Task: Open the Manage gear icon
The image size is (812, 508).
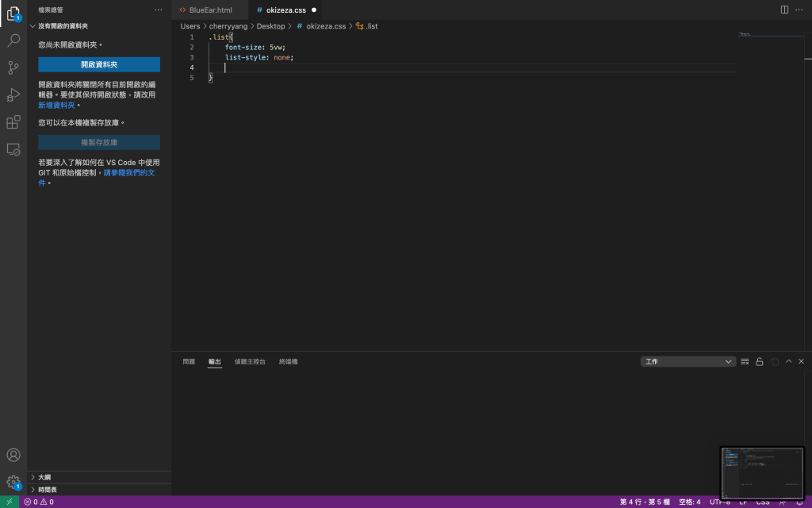Action: 13,482
